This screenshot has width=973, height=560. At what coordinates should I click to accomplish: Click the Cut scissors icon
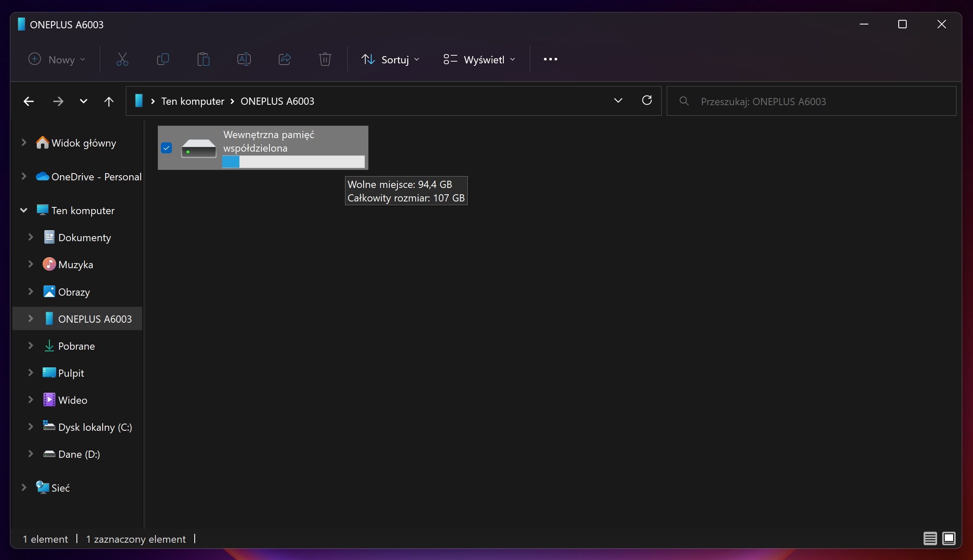(x=122, y=60)
